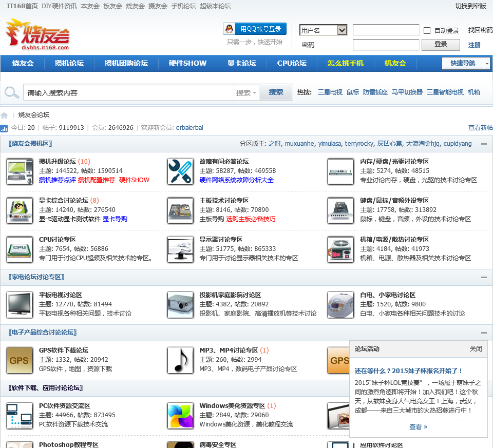Open hot search 马甲切换器 link
This screenshot has width=493, height=448.
coord(407,92)
